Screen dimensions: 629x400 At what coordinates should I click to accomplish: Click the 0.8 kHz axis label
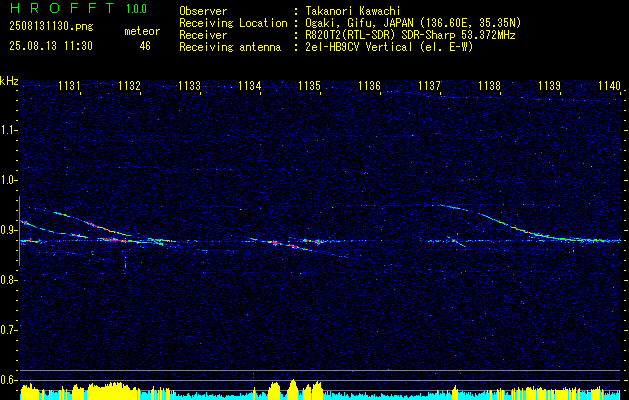pyautogui.click(x=8, y=280)
